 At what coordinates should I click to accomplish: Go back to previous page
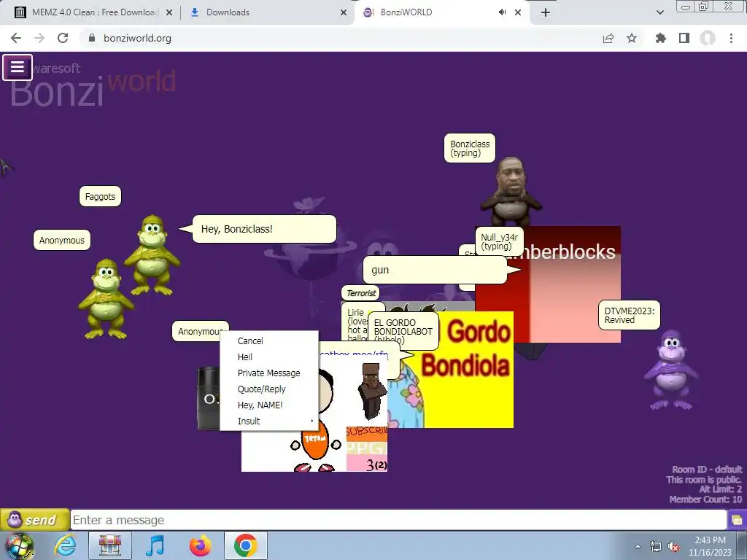click(x=16, y=38)
